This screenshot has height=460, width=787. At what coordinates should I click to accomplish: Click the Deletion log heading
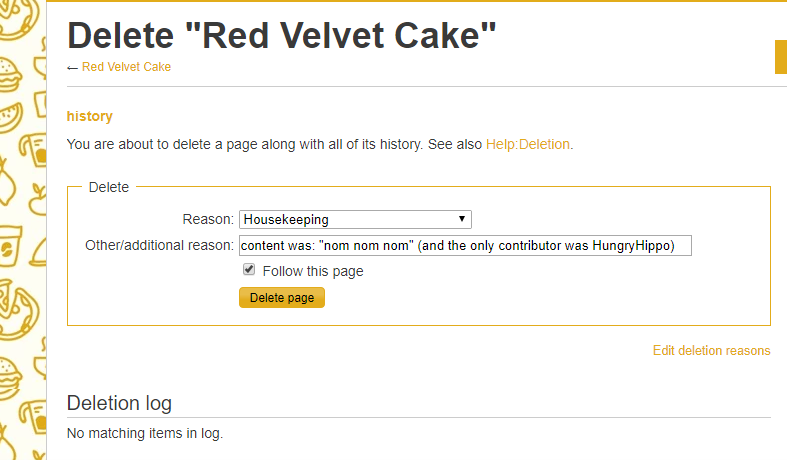pos(119,403)
